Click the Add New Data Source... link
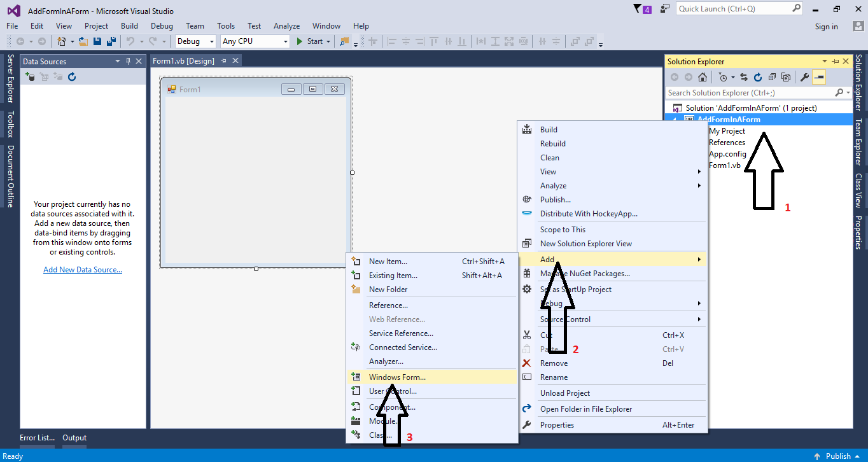The image size is (868, 462). (83, 270)
